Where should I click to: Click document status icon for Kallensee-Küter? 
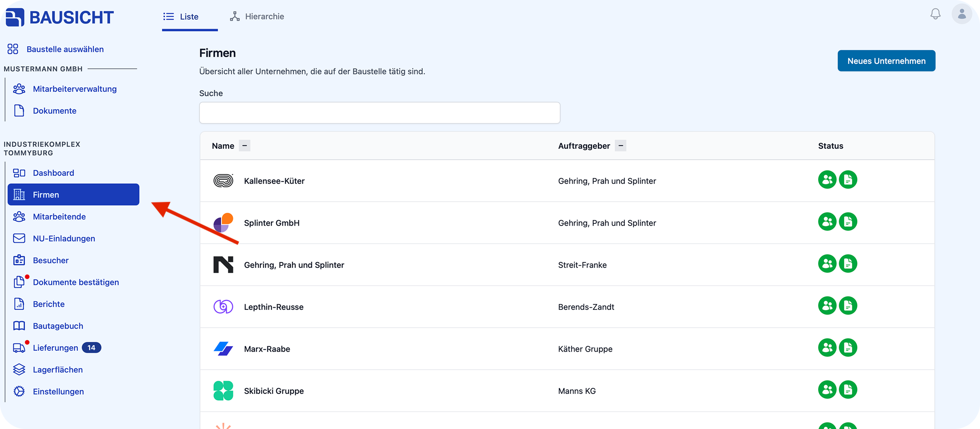click(x=848, y=179)
